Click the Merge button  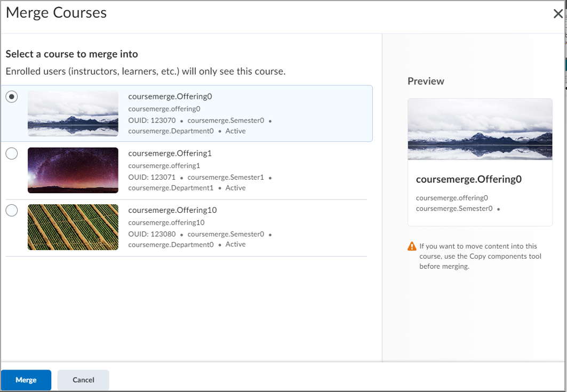[x=26, y=380]
